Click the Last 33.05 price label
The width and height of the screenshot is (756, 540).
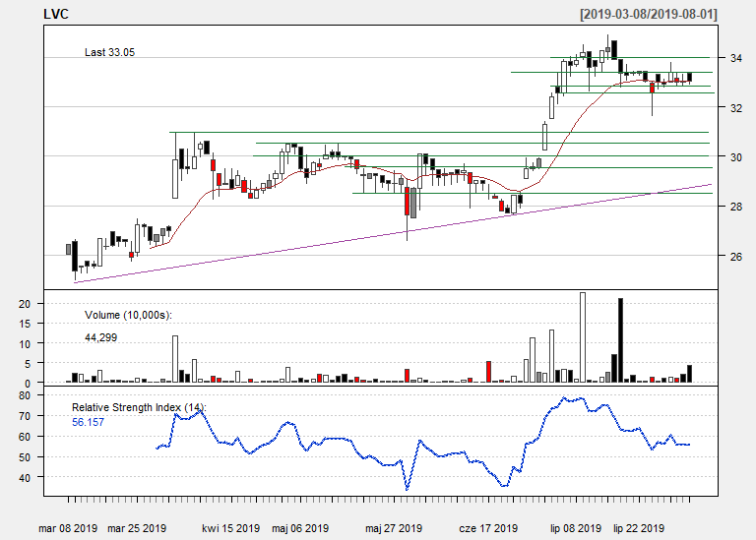pyautogui.click(x=109, y=52)
